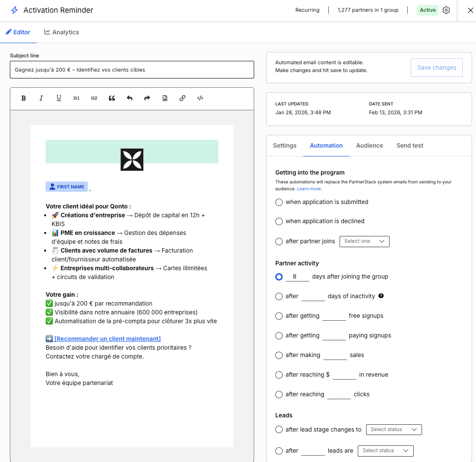Select 'after getting paying signups' option
This screenshot has width=476, height=462.
279,335
